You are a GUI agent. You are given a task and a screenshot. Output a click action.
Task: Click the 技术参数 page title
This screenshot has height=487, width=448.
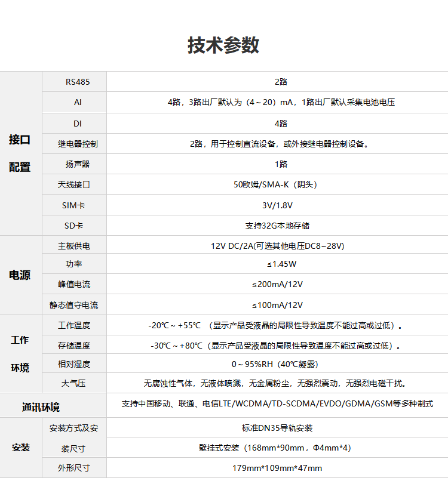click(223, 45)
